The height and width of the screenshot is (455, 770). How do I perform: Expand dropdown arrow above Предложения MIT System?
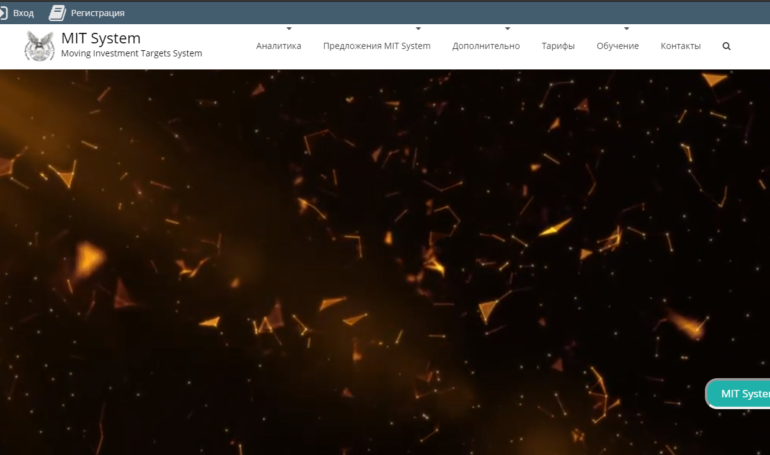[418, 29]
